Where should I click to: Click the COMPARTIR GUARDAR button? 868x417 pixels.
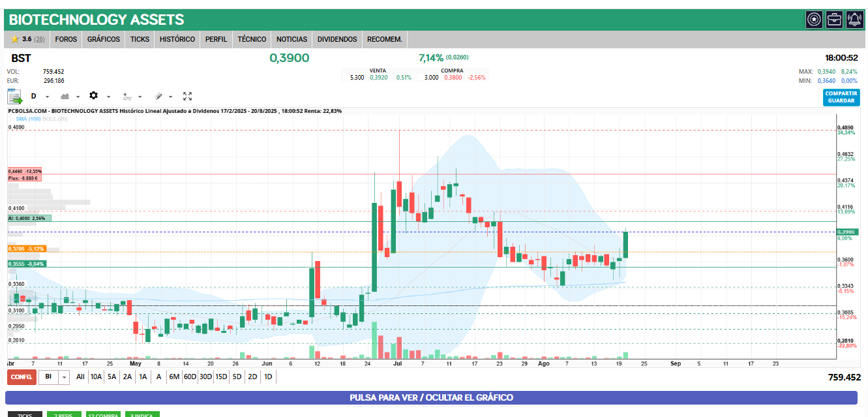pyautogui.click(x=841, y=97)
